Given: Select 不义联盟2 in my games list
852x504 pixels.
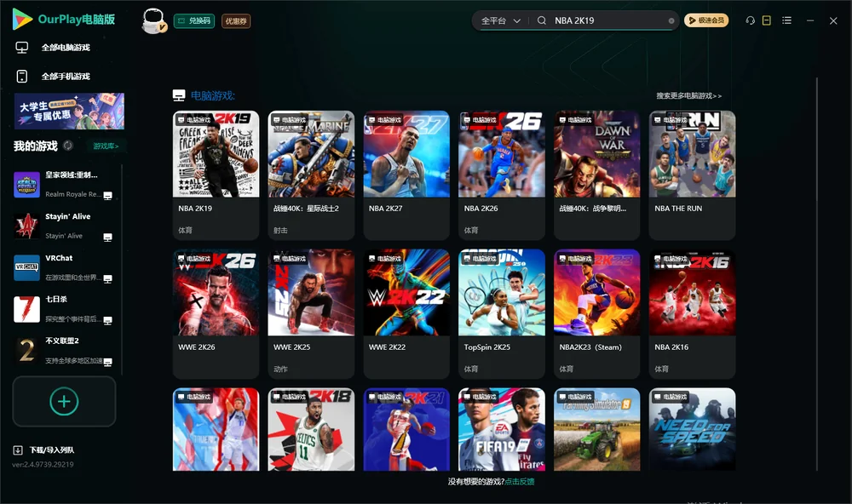Looking at the screenshot, I should tap(64, 350).
